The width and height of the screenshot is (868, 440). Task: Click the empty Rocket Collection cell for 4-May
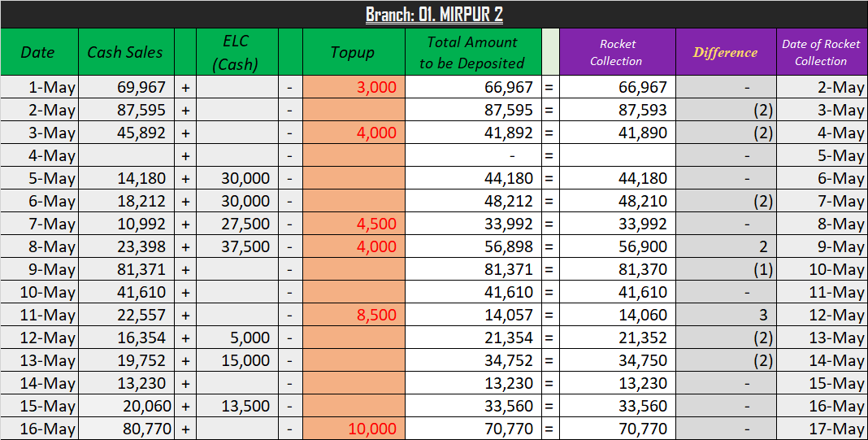pos(617,155)
